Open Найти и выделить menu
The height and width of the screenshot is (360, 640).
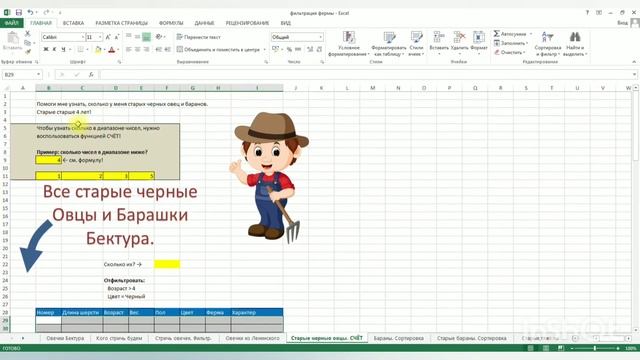point(575,43)
